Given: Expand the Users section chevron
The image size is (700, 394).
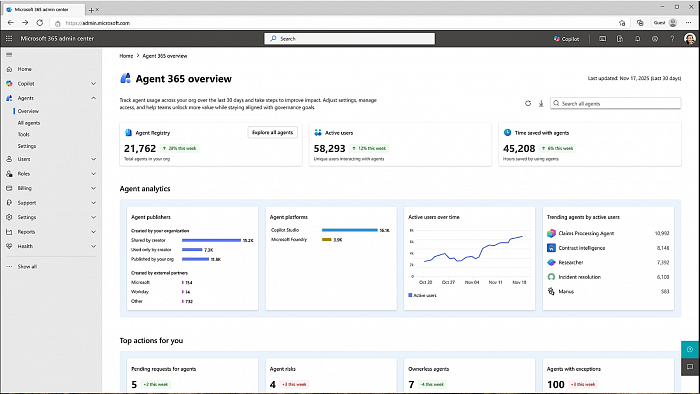Looking at the screenshot, I should (93, 159).
